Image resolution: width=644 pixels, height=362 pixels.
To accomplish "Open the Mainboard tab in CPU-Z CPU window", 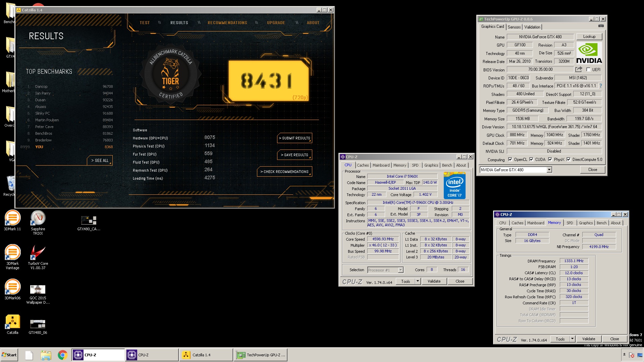I will click(x=381, y=165).
